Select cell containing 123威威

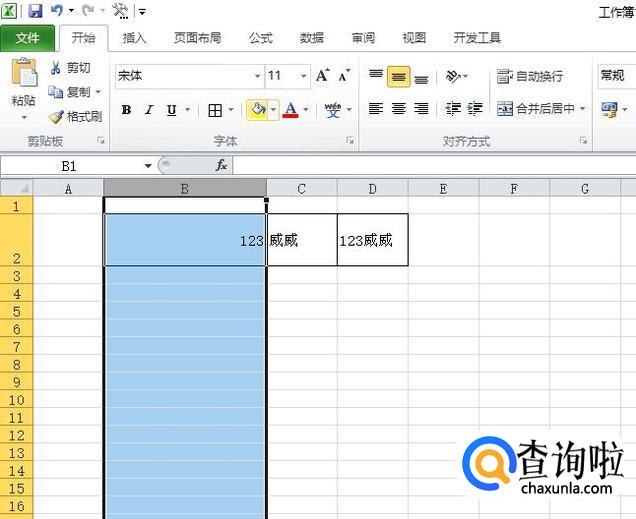pos(372,240)
